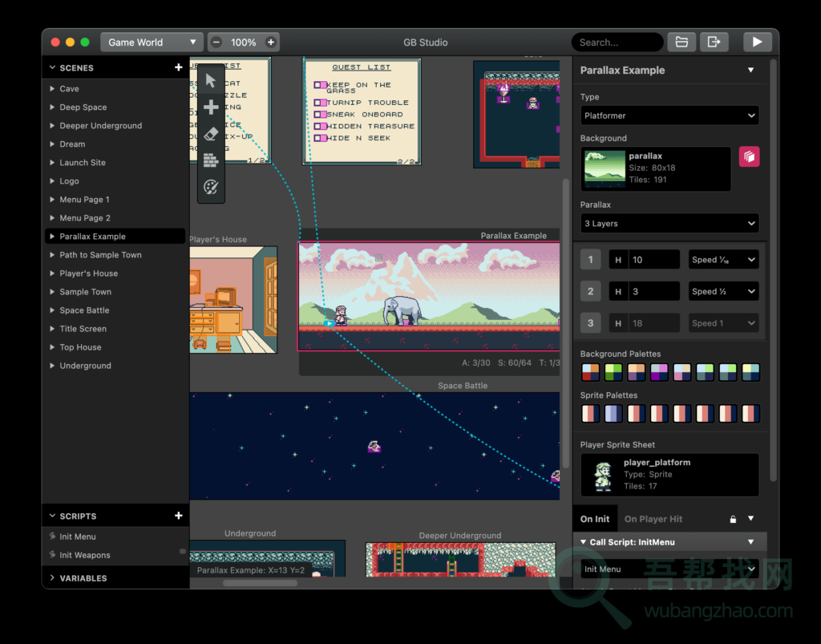821x644 pixels.
Task: Click the first background palette swatch
Action: (x=590, y=372)
